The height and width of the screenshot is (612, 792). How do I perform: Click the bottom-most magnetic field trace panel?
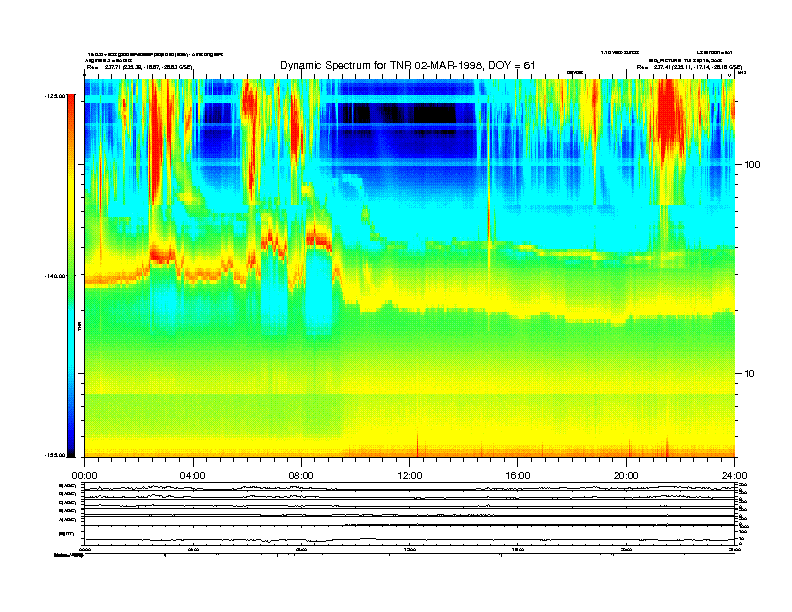410,534
